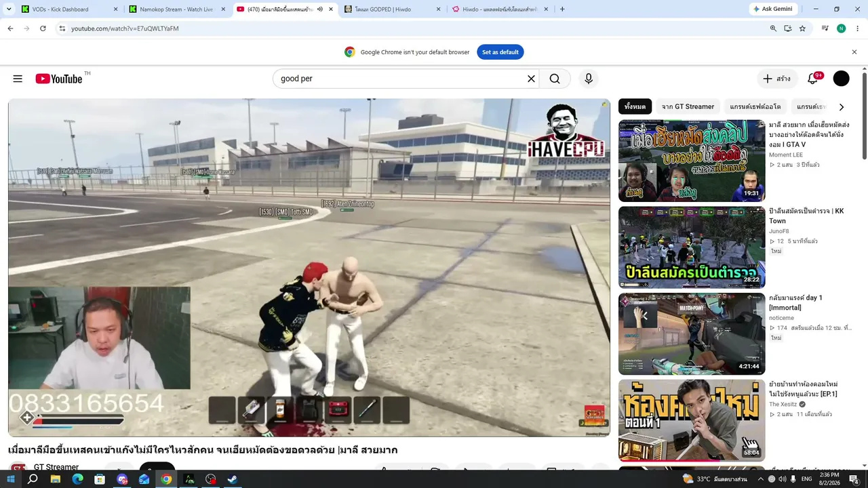Close the VODs - Kick Dashboard tab
Viewport: 868px width, 488px height.
point(116,9)
